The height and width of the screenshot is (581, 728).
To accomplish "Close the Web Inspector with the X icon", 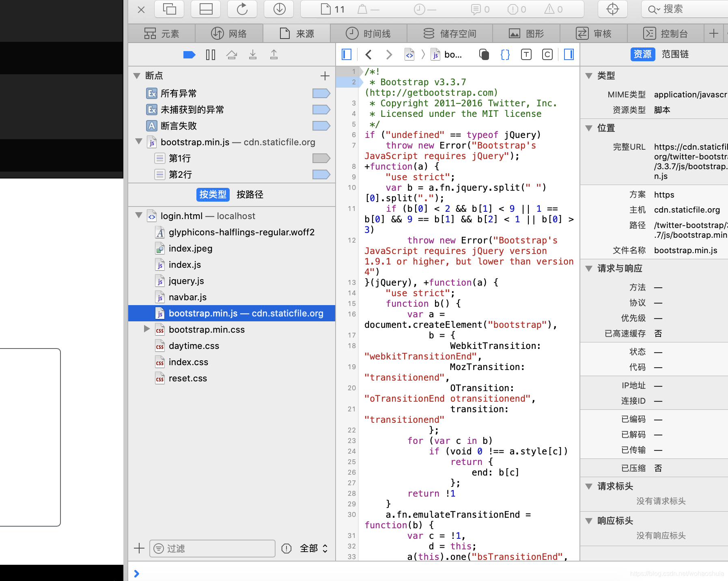I will tap(141, 10).
